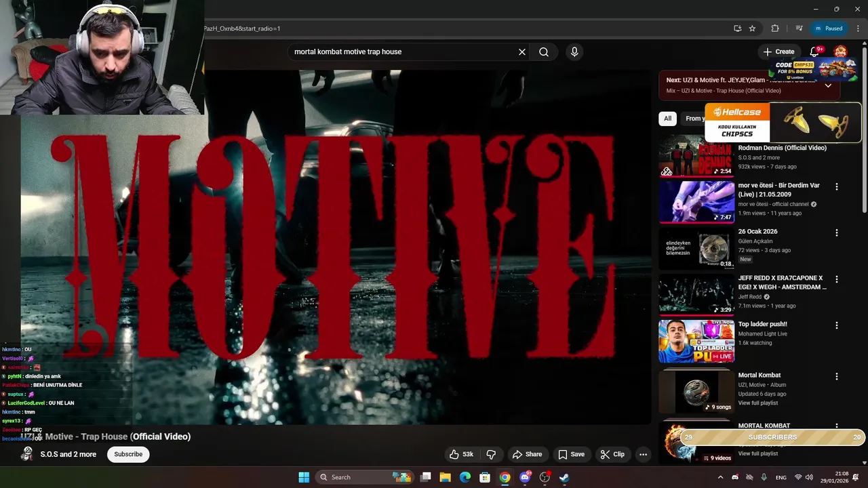This screenshot has width=868, height=488.
Task: Open options menu for JEFF REDD Amsterdam video
Action: [x=836, y=279]
